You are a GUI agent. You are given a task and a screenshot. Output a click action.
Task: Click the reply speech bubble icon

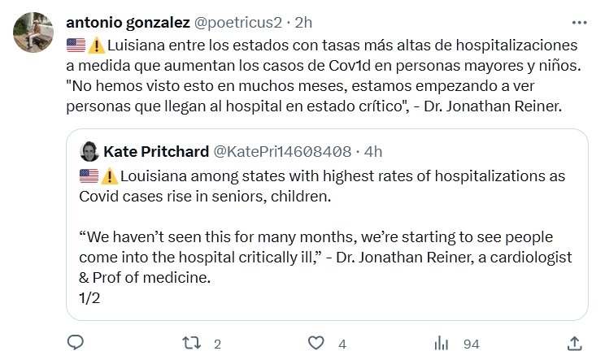click(76, 343)
